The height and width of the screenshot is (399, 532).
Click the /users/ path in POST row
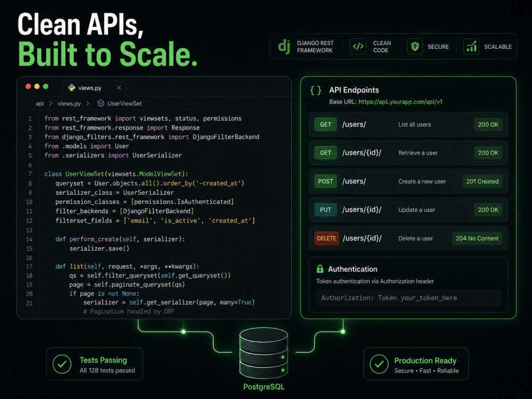pos(354,181)
